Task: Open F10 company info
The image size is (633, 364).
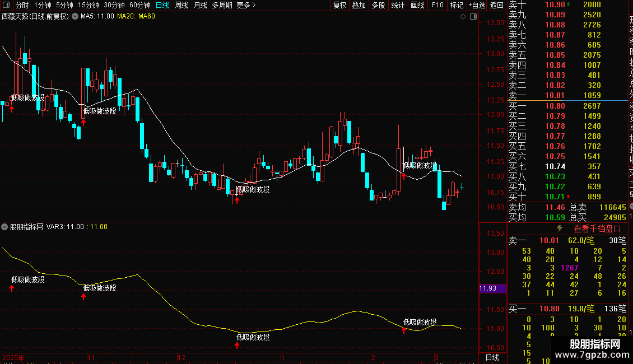Action: (x=437, y=5)
